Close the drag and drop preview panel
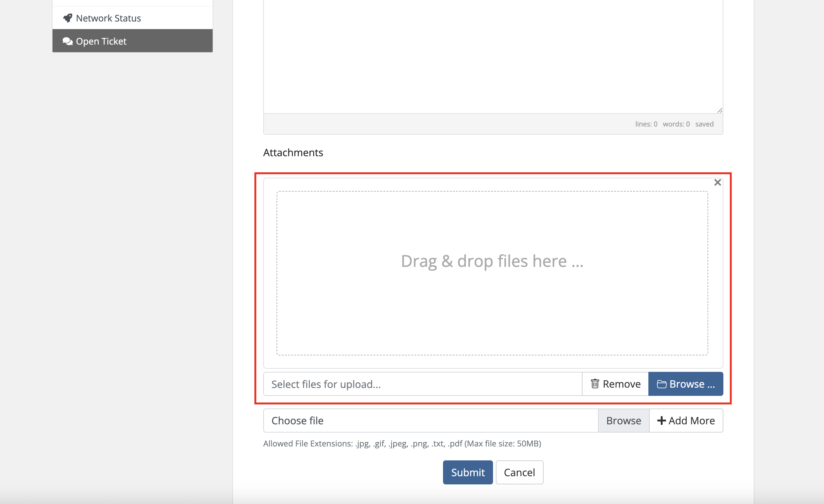Viewport: 824px width, 504px height. pyautogui.click(x=717, y=182)
